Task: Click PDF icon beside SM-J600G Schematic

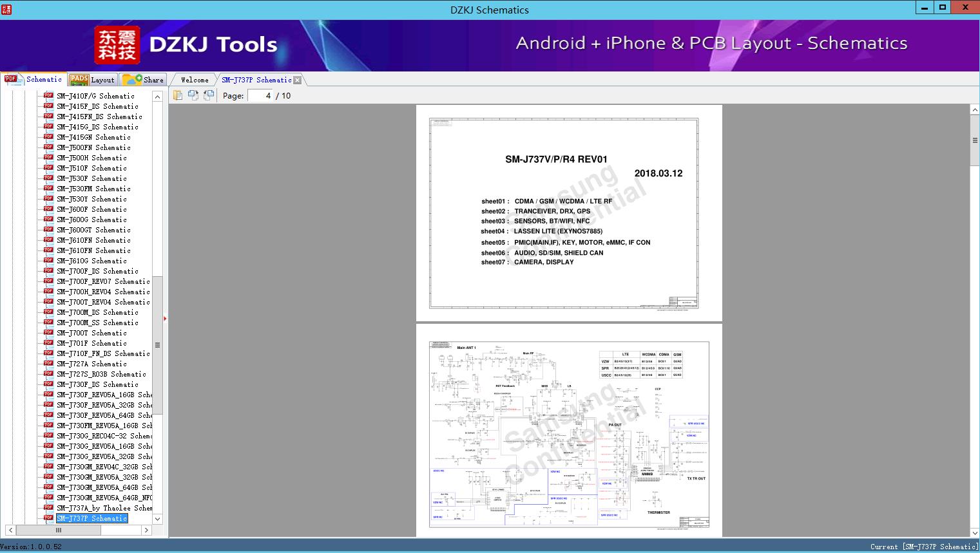Action: (48, 219)
